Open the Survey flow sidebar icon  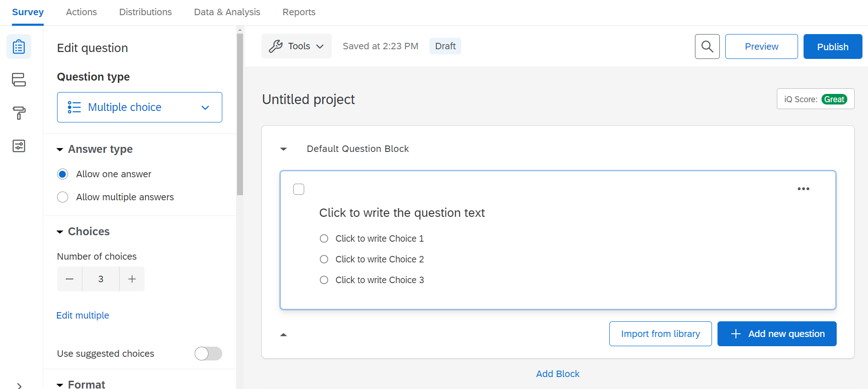[x=19, y=80]
